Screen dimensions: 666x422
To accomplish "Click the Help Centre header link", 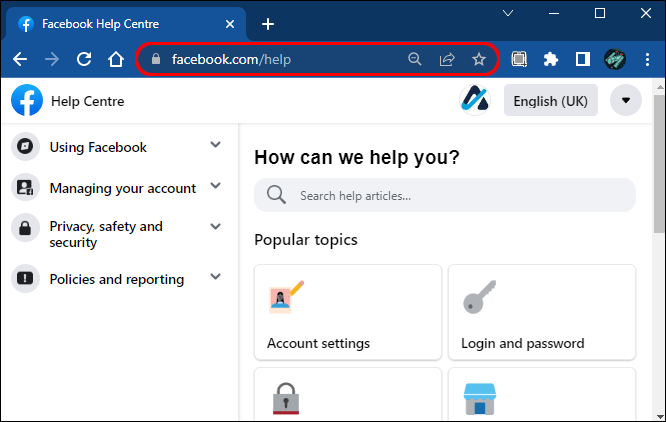I will [87, 101].
